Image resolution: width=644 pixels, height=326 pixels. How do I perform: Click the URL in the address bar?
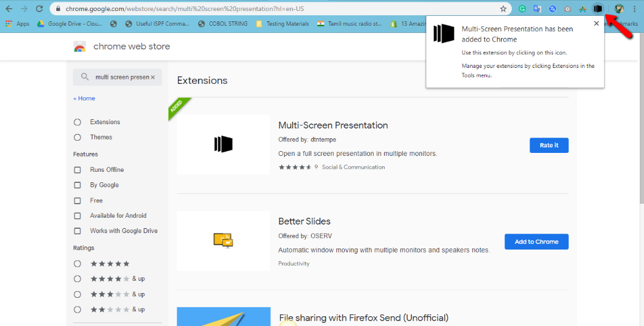tap(185, 9)
